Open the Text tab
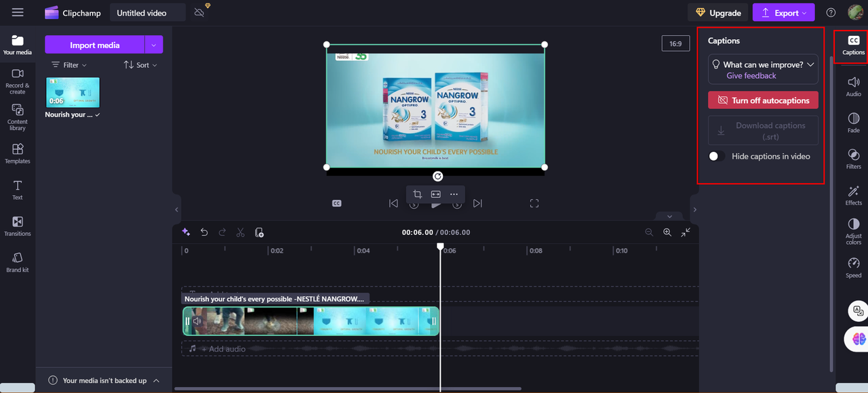 point(18,190)
